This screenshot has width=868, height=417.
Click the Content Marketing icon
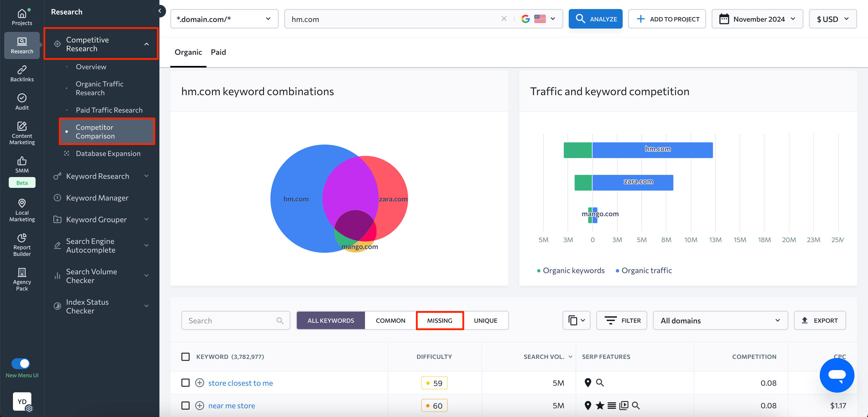point(22,132)
